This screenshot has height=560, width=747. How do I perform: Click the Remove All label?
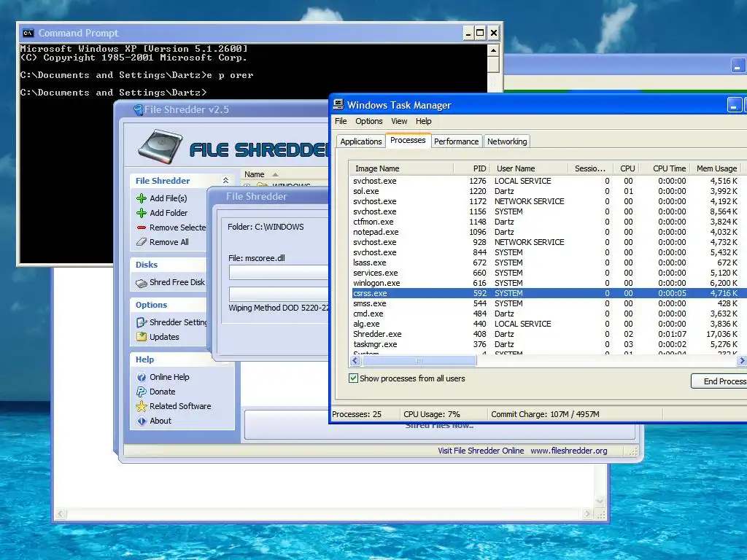coord(169,242)
